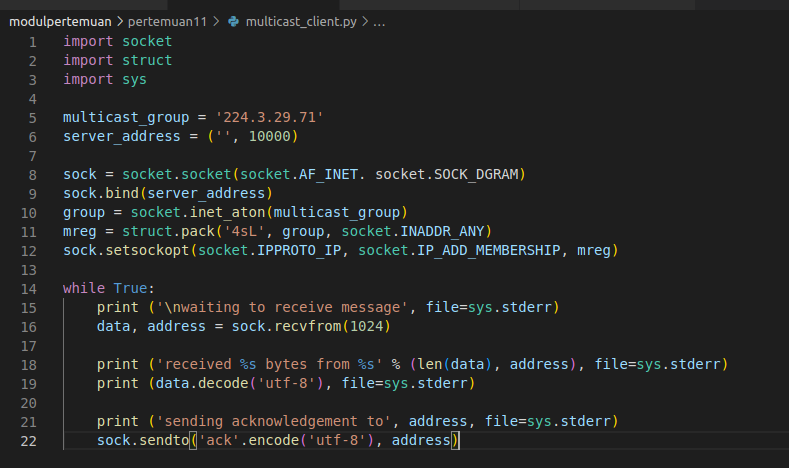Click INADDR_ANY on line 11
The width and height of the screenshot is (789, 468).
pos(442,231)
